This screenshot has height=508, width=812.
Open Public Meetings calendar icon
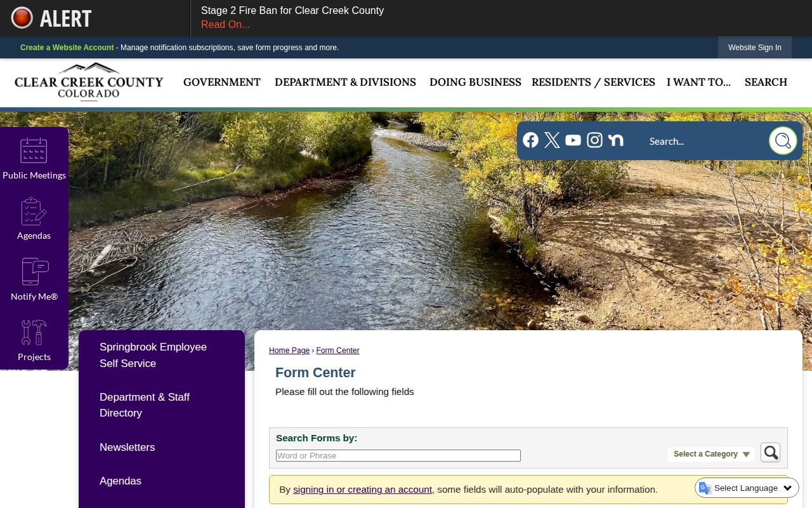[34, 150]
